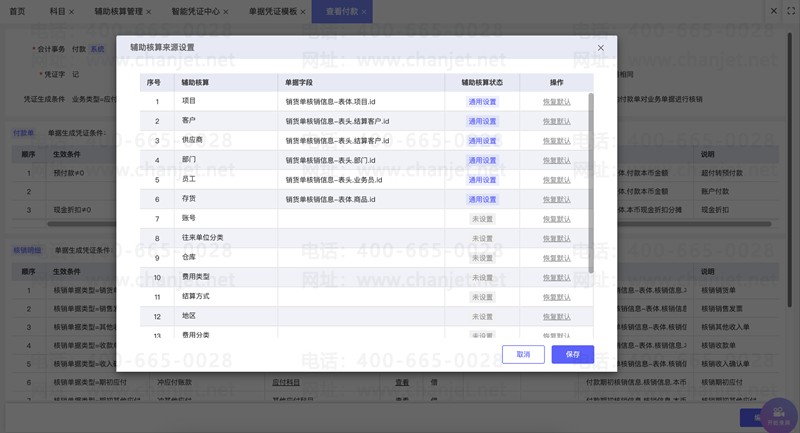Close the 科目 tab
Image resolution: width=800 pixels, height=433 pixels.
tap(71, 12)
